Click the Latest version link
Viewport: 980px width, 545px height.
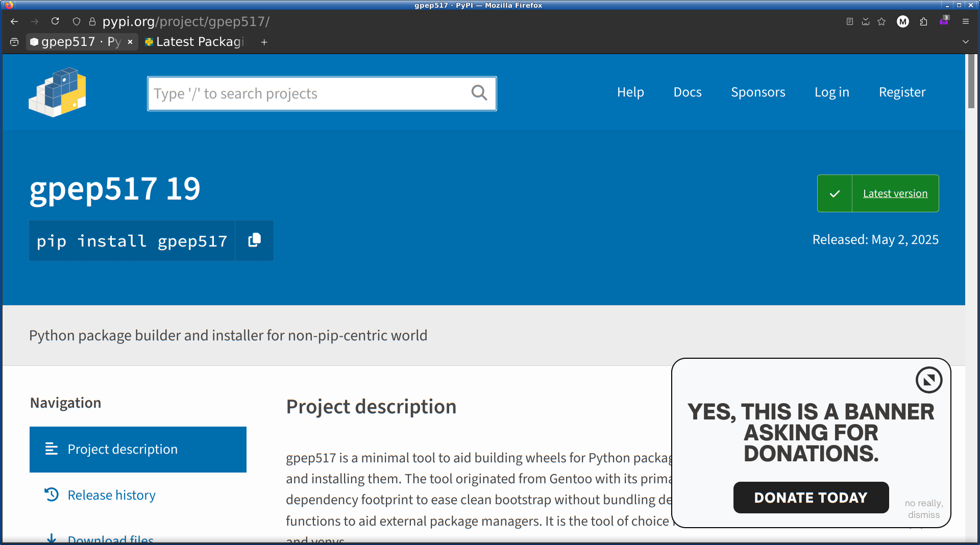tap(895, 193)
